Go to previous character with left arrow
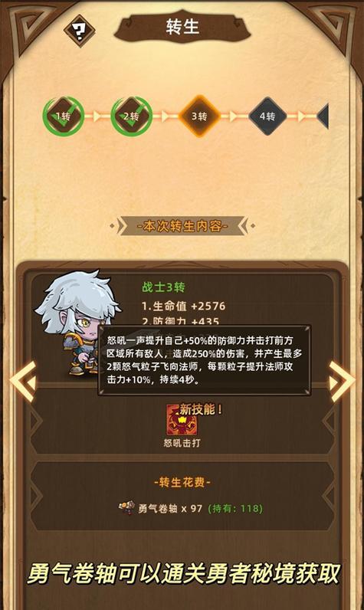 23,381
